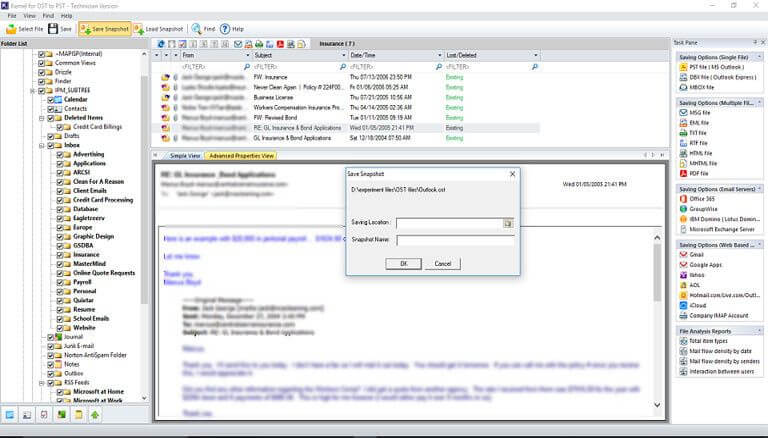Viewport: 768px width, 438px height.
Task: Open the File menu
Action: coord(12,16)
